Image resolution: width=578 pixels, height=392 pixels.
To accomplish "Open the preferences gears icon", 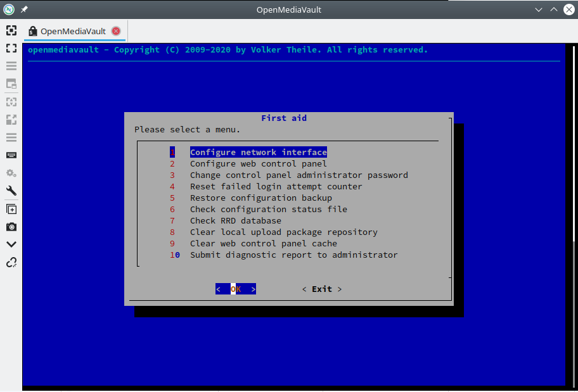I will [11, 173].
